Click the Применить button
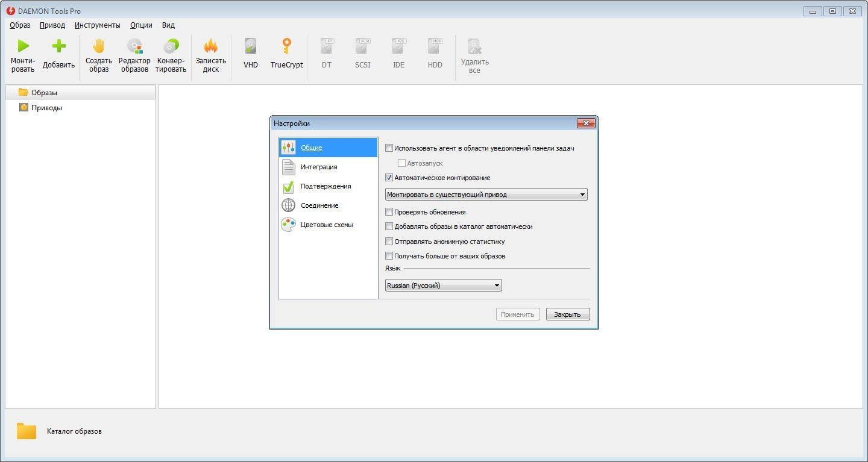 pyautogui.click(x=518, y=314)
